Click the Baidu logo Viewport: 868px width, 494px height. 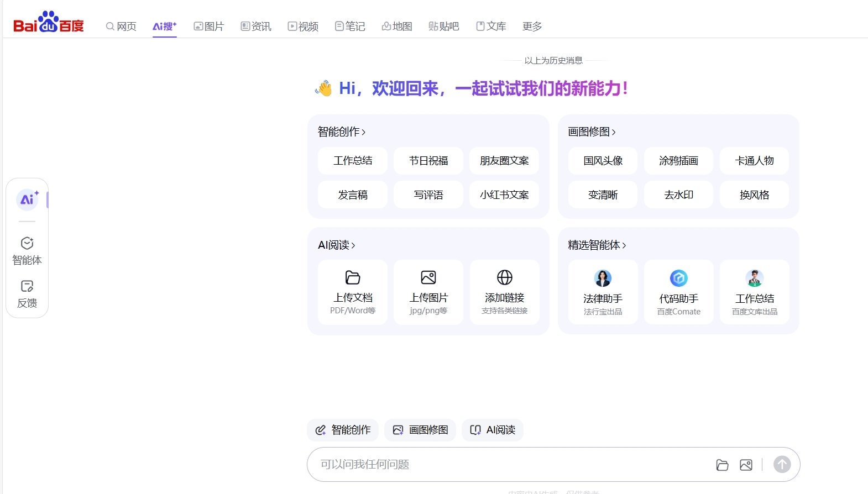(49, 23)
